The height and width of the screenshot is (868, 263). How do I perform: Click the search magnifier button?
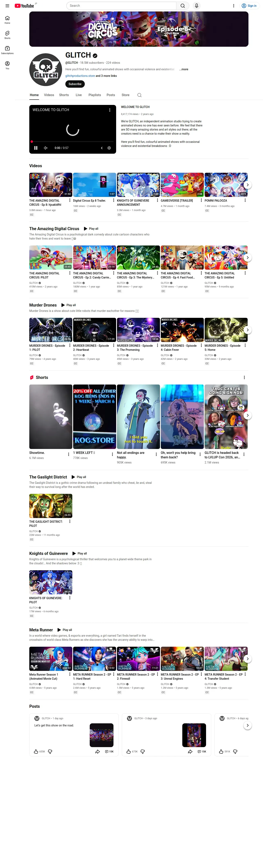point(183,6)
